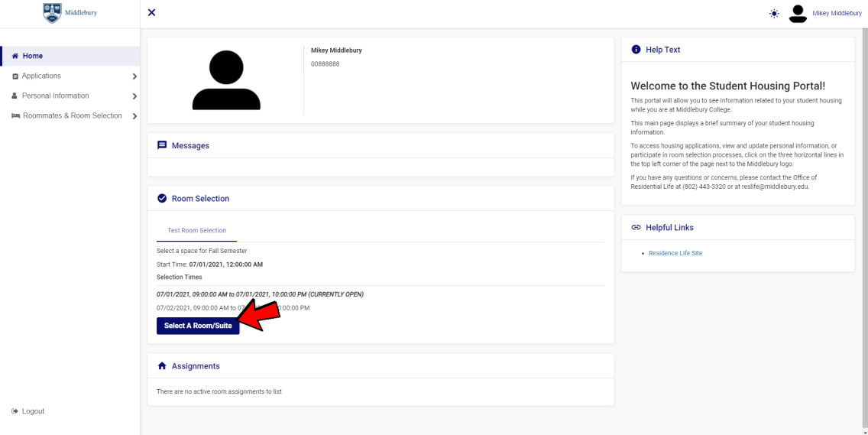This screenshot has width=868, height=435.
Task: Click the Logout icon
Action: 15,411
